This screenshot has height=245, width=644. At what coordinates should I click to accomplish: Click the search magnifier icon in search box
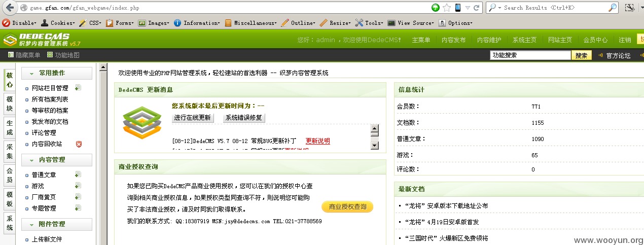(613, 8)
